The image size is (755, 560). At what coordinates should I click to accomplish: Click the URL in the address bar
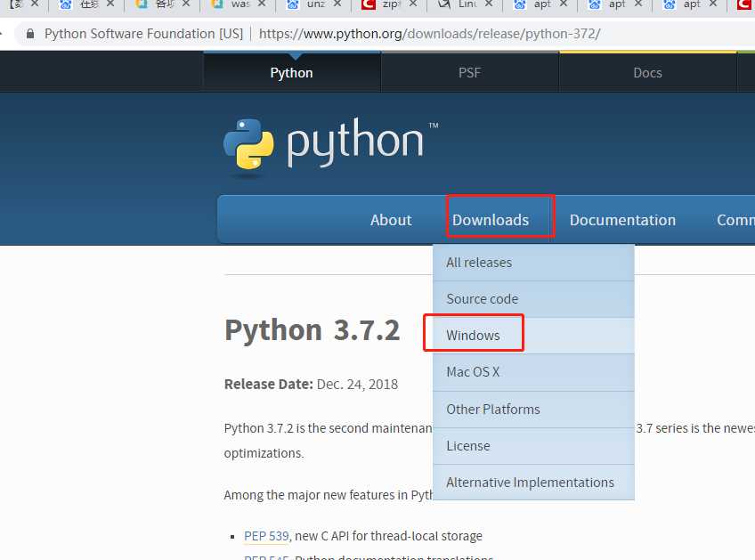tap(429, 34)
